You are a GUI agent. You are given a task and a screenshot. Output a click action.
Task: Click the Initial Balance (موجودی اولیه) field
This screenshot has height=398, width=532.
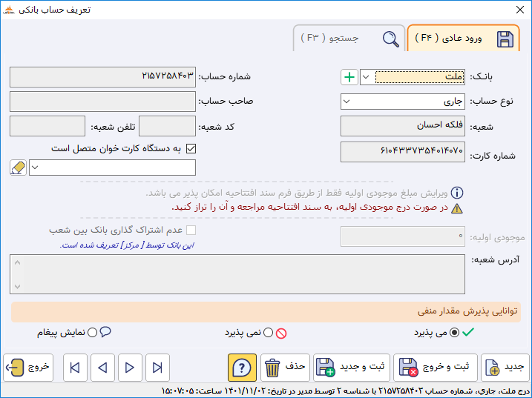[x=403, y=236]
